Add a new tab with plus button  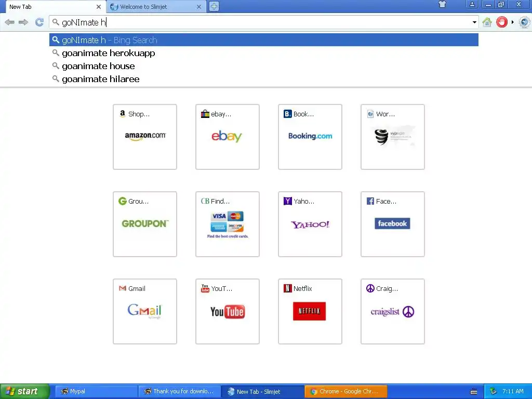214,6
